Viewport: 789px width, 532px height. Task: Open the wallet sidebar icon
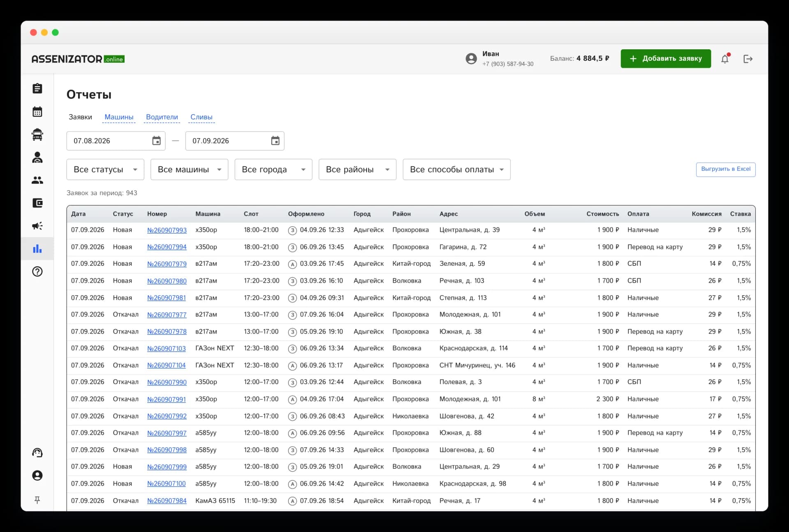[37, 203]
